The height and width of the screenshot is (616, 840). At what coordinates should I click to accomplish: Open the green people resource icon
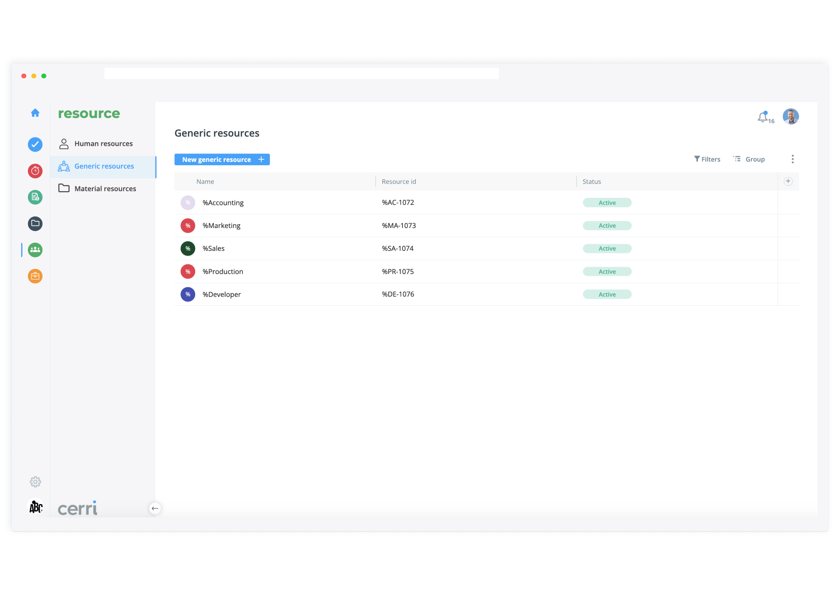click(x=35, y=250)
